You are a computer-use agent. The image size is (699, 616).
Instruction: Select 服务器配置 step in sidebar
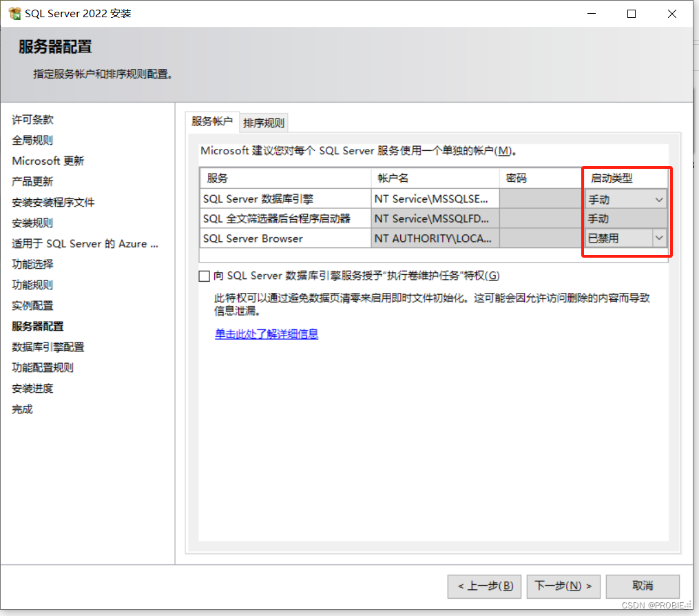point(38,326)
